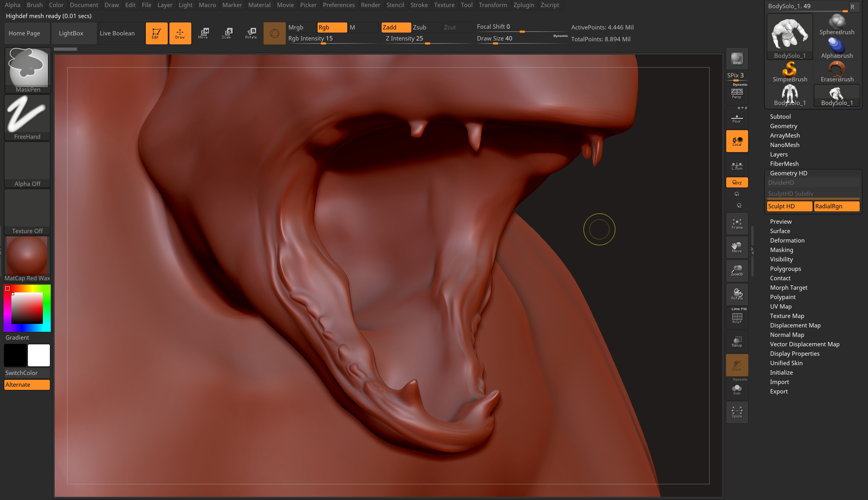Toggle XYZ rotation axis mode

click(737, 182)
